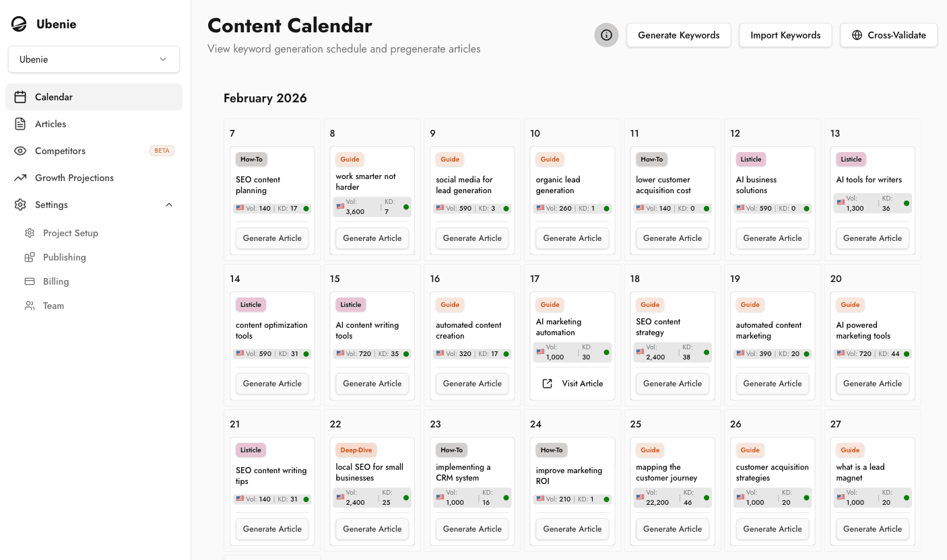Select the Team people icon
This screenshot has width=947, height=560.
[29, 306]
